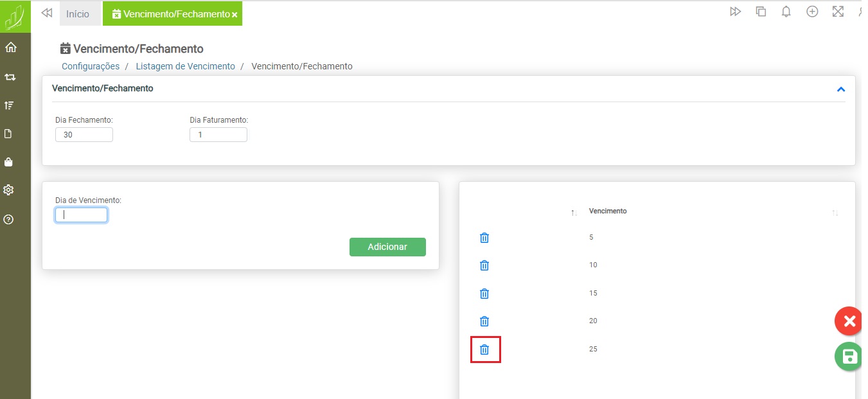Viewport: 868px width, 399px height.
Task: Click trash icon for vencimento day 5
Action: 484,238
